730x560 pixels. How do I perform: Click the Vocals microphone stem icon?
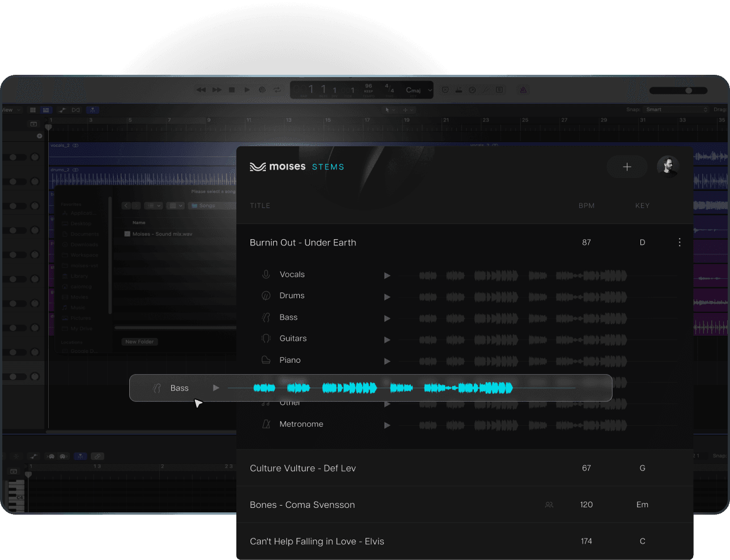click(x=266, y=274)
